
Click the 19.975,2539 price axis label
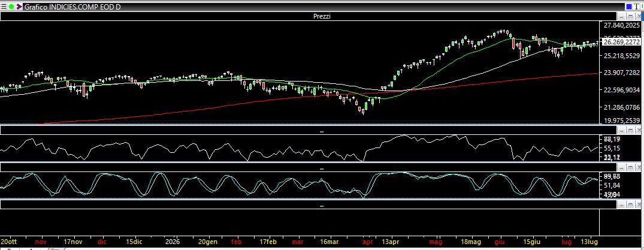[621, 121]
